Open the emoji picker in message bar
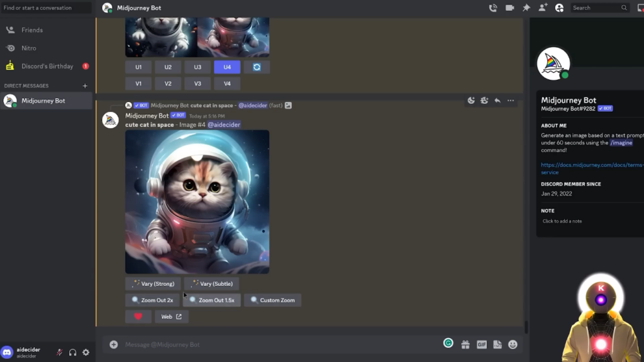 (513, 344)
